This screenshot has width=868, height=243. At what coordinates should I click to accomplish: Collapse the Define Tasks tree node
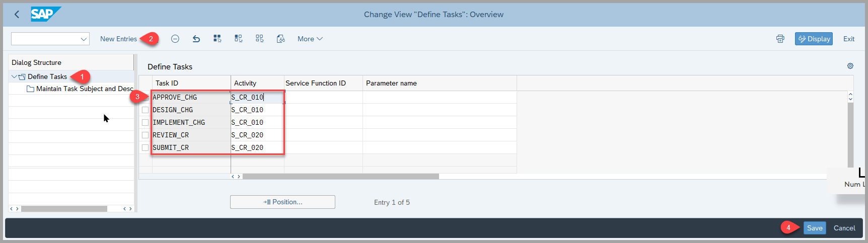(x=14, y=76)
